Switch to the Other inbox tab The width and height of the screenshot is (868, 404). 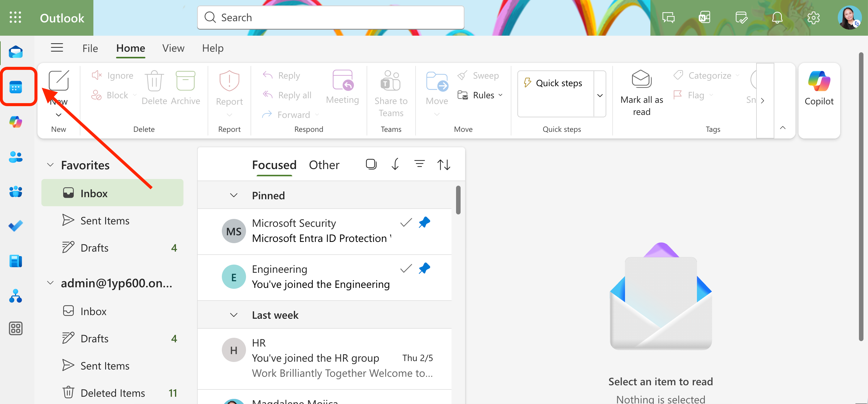pos(324,165)
